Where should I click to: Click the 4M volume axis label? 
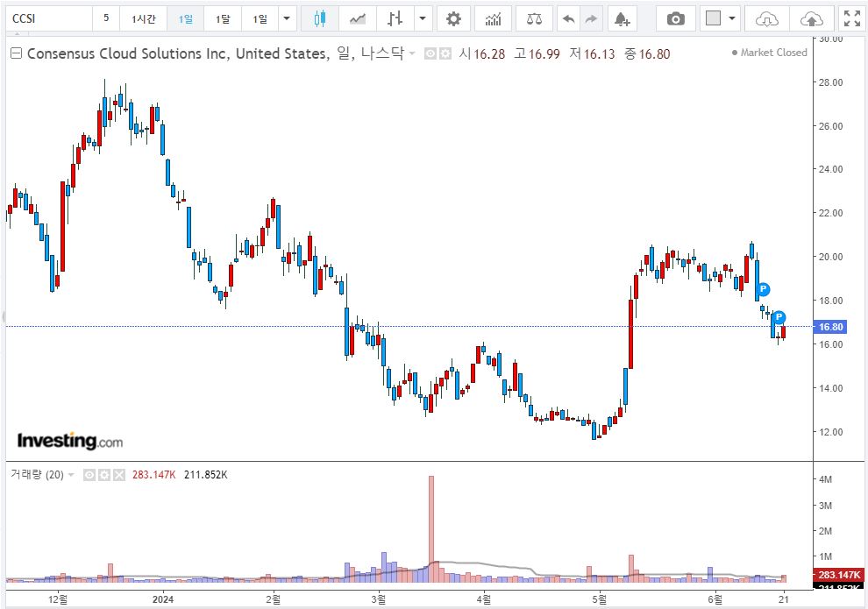tap(825, 479)
